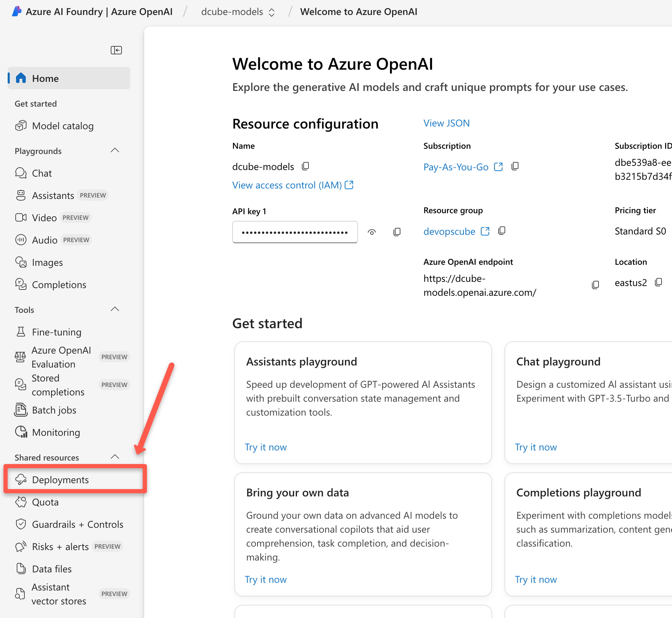The width and height of the screenshot is (672, 618).
Task: Collapse the left sidebar panel icon
Action: coord(116,50)
